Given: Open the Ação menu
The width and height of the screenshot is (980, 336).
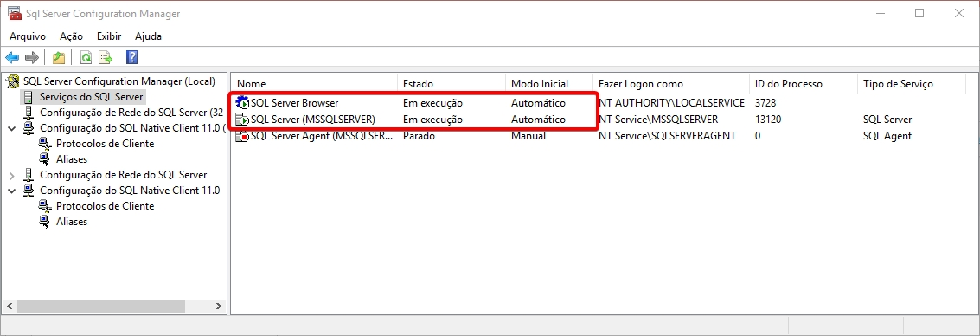Looking at the screenshot, I should 71,36.
